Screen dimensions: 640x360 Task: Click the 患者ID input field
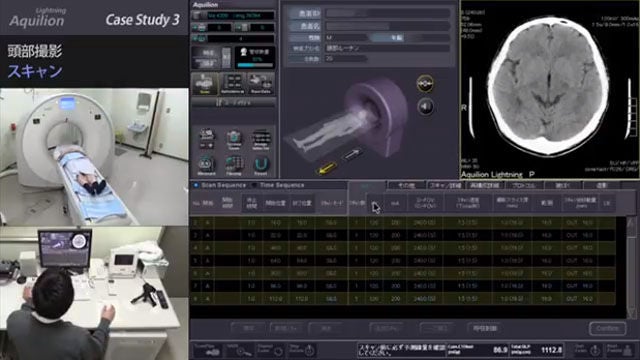388,13
